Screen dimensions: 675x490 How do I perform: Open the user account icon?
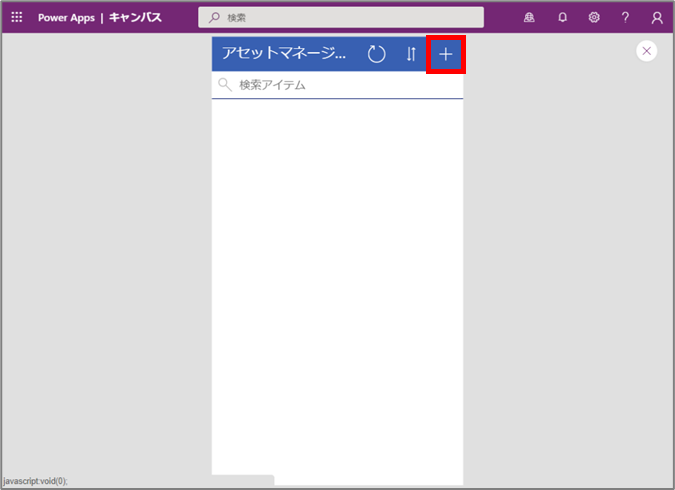[657, 18]
